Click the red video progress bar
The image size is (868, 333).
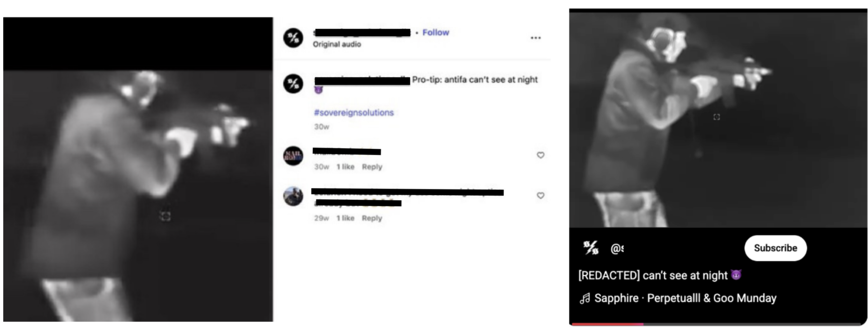pos(607,324)
